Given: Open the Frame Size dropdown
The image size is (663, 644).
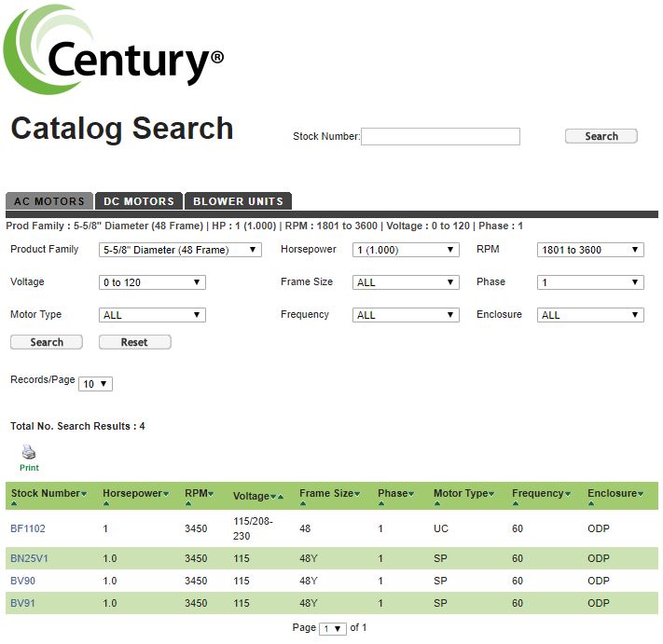Looking at the screenshot, I should (x=406, y=282).
